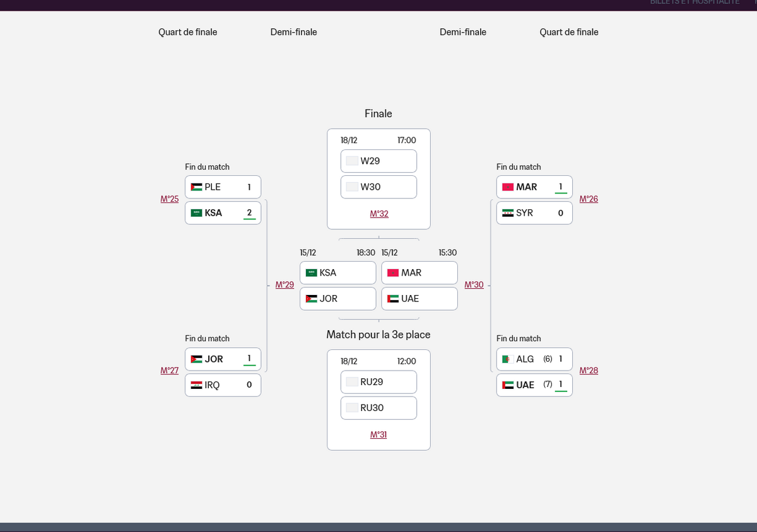Click Saudi flag in the quarter-final result

click(x=196, y=213)
